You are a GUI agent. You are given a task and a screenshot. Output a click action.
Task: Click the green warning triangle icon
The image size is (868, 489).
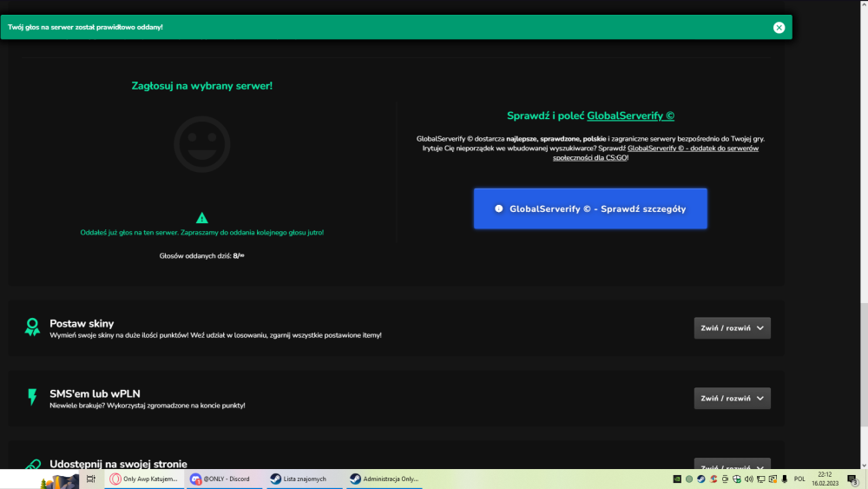point(202,218)
